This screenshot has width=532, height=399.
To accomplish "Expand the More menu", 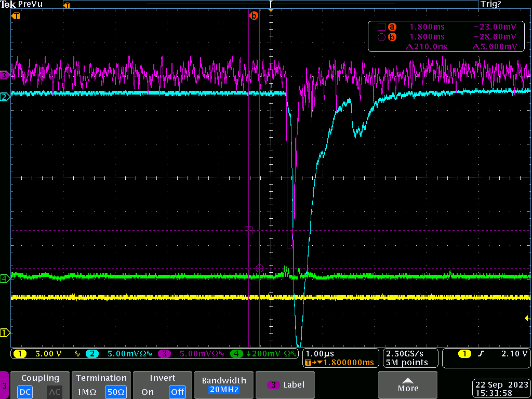I will click(407, 385).
